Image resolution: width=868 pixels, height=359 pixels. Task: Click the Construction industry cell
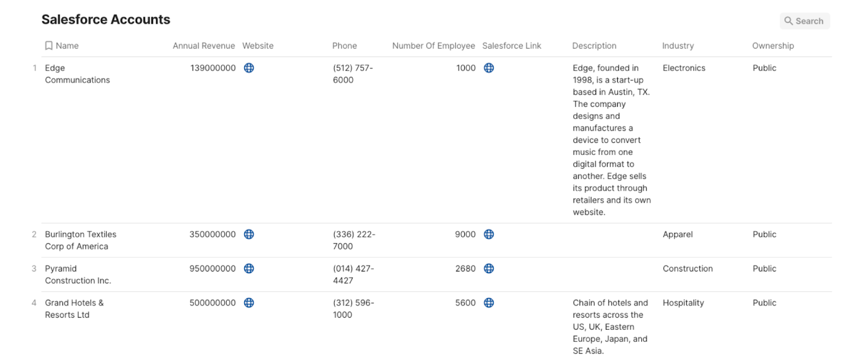tap(688, 268)
